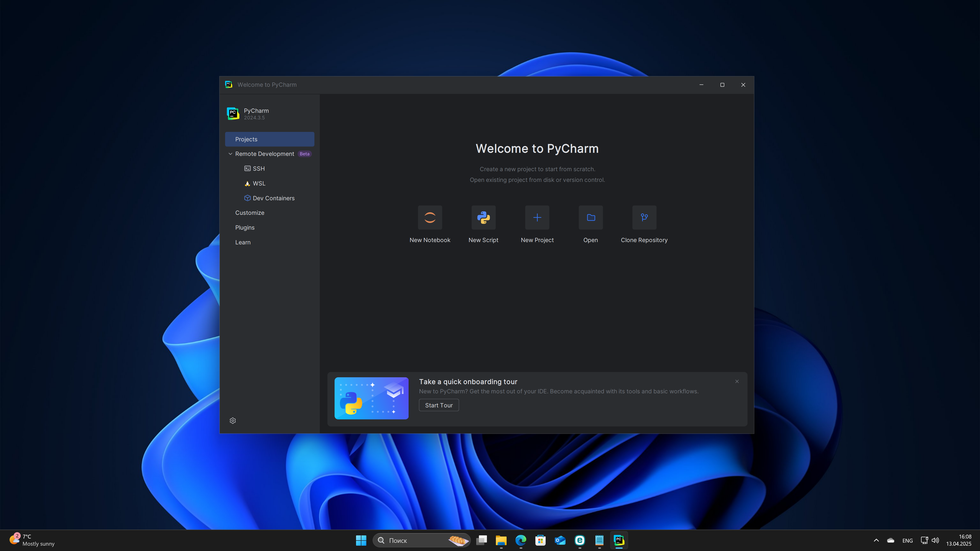Image resolution: width=980 pixels, height=551 pixels.
Task: Dismiss the onboarding tour banner
Action: pyautogui.click(x=737, y=381)
